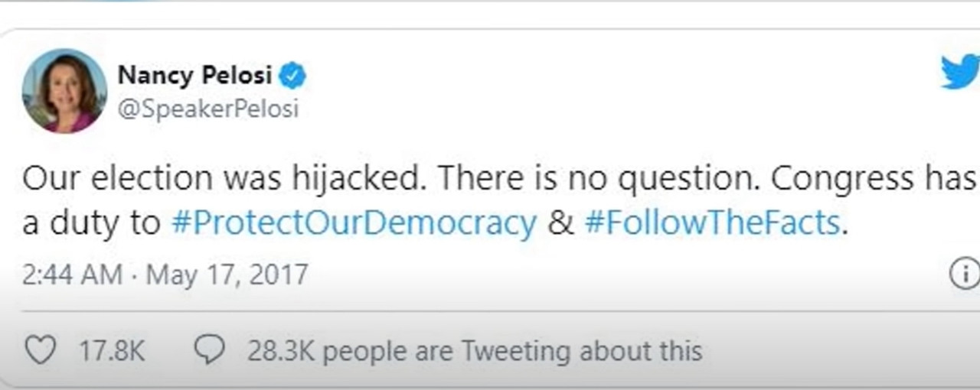This screenshot has width=980, height=390.
Task: Click the "28.3K" reply count number
Action: click(281, 352)
